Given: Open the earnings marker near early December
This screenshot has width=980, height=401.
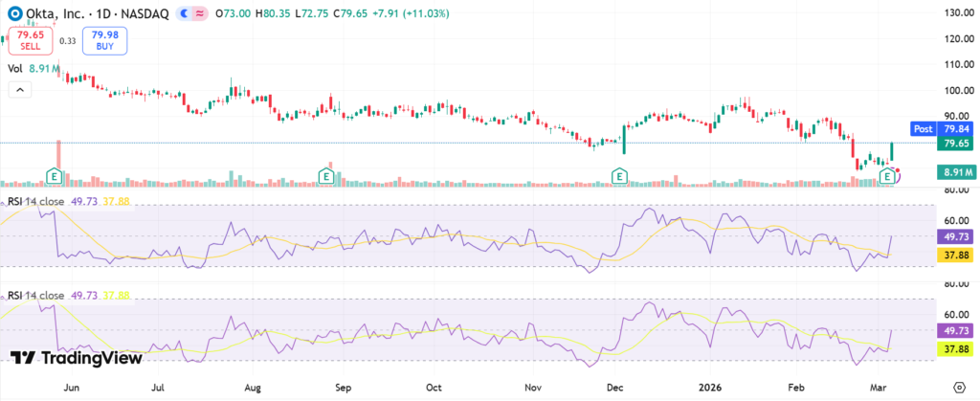Looking at the screenshot, I should coord(620,176).
